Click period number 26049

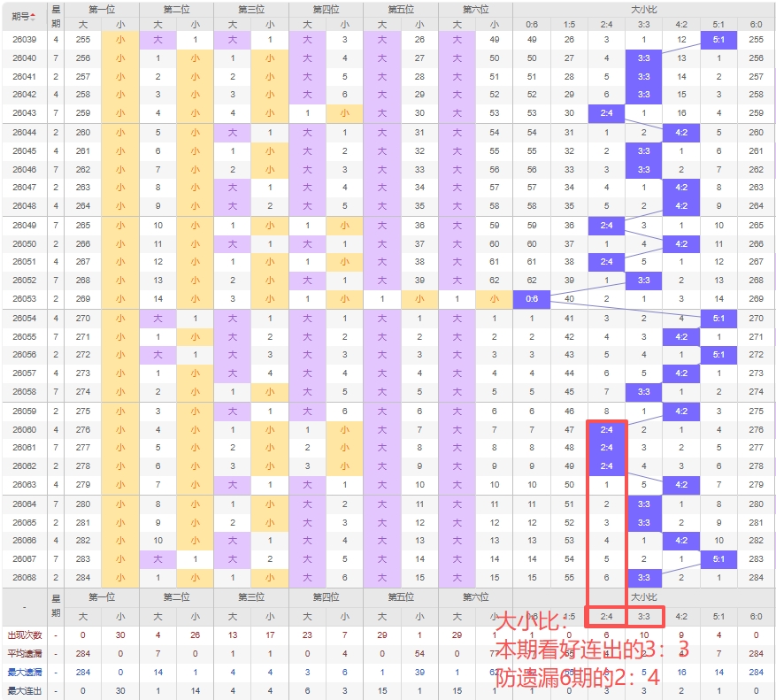[25, 226]
